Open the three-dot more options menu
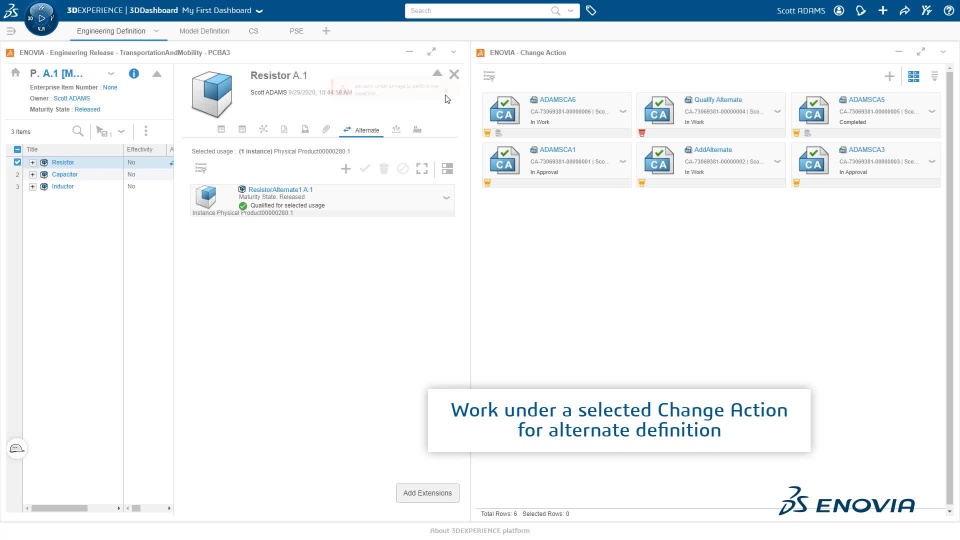960x540 pixels. click(x=146, y=131)
